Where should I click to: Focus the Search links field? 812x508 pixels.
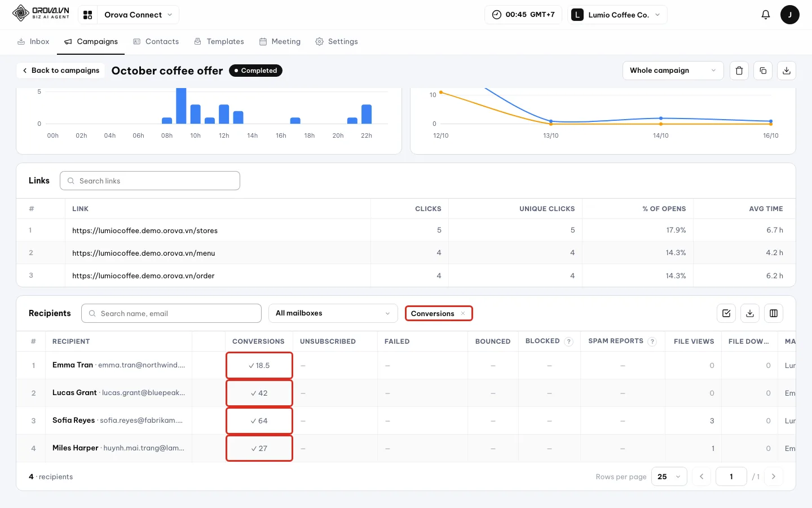[150, 181]
